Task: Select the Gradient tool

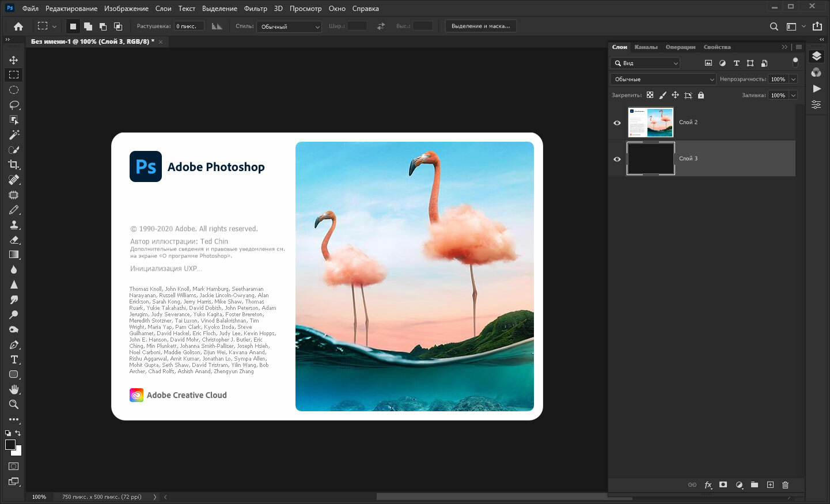Action: click(x=14, y=255)
